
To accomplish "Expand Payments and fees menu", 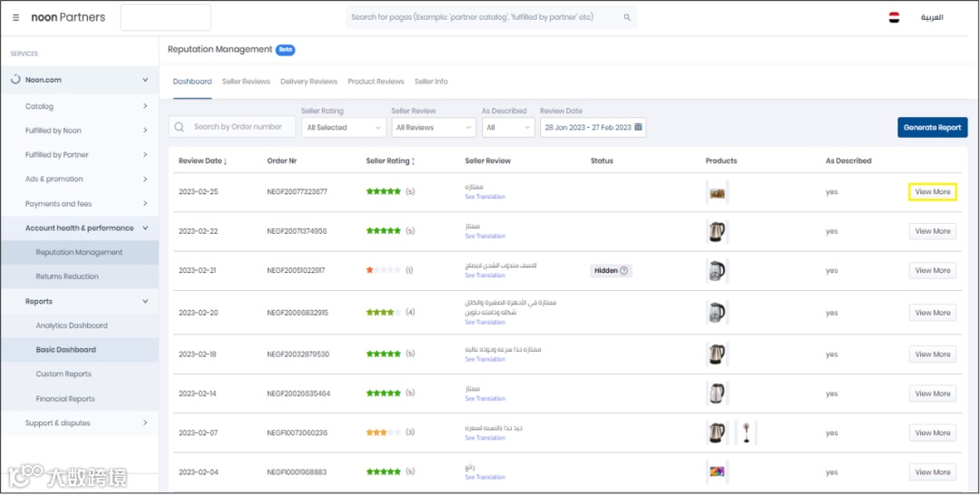I will tap(145, 204).
